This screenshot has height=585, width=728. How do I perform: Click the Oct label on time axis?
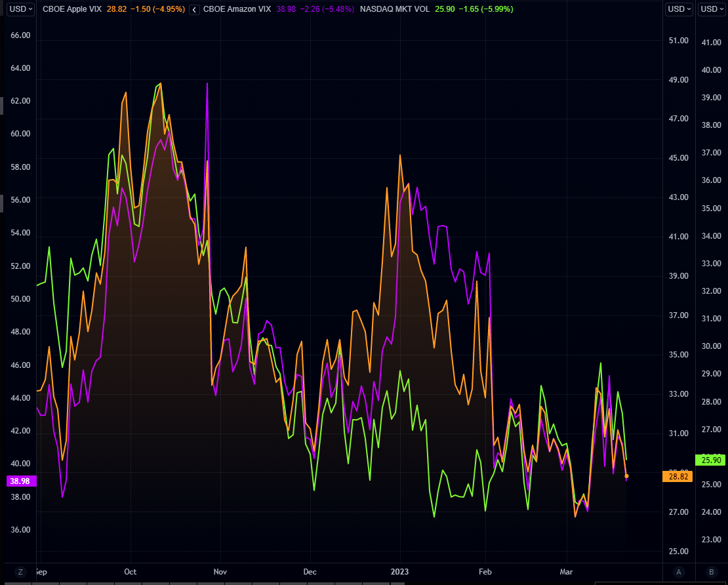coord(131,571)
